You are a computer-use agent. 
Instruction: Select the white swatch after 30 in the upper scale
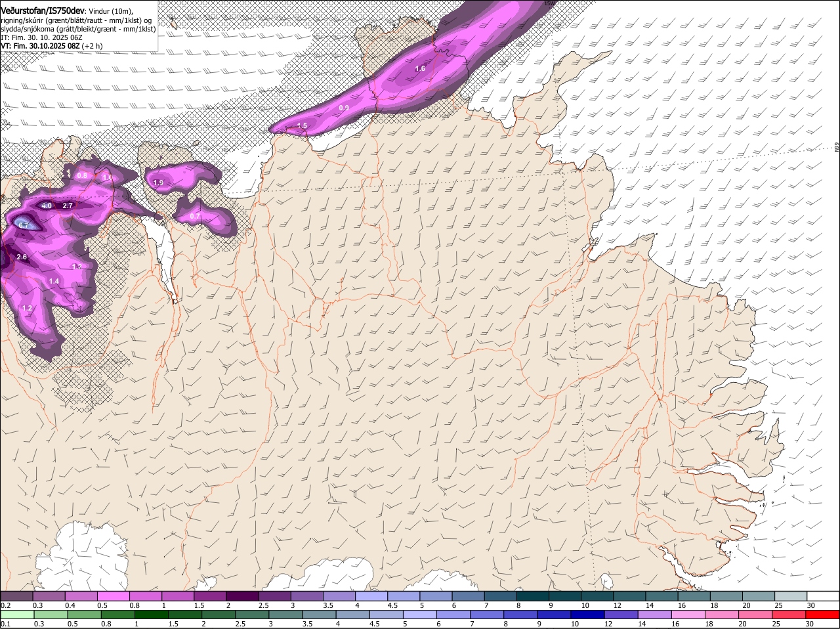coord(824,596)
